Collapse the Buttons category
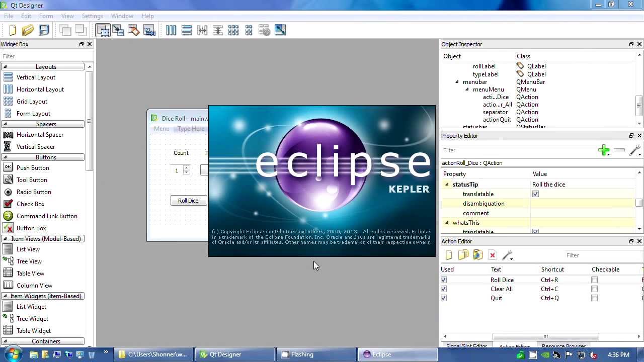 [5, 157]
